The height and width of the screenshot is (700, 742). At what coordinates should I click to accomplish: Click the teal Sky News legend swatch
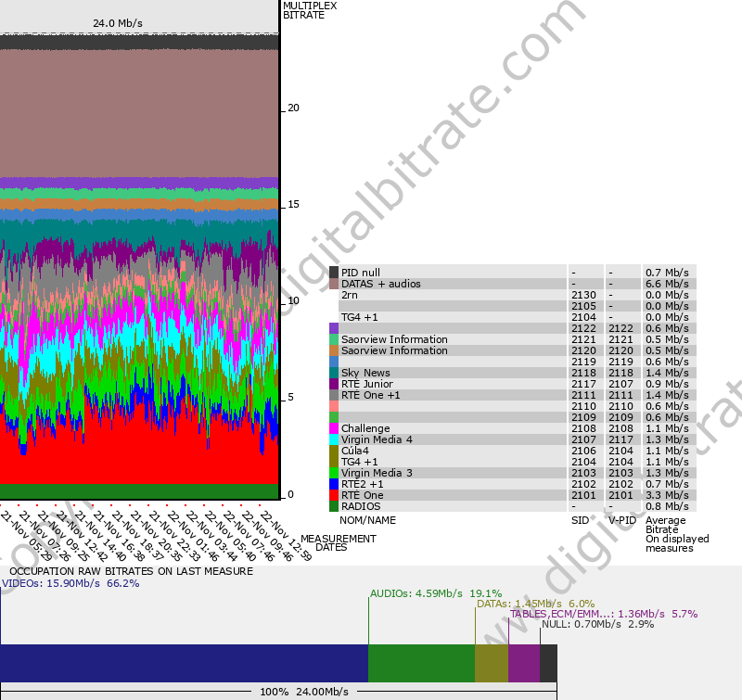click(334, 373)
